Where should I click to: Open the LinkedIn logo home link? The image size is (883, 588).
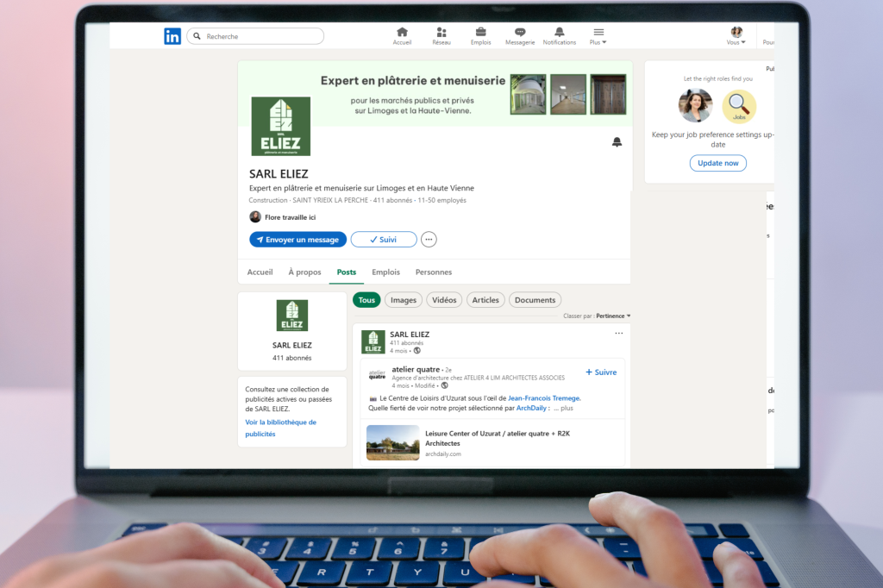(x=172, y=36)
